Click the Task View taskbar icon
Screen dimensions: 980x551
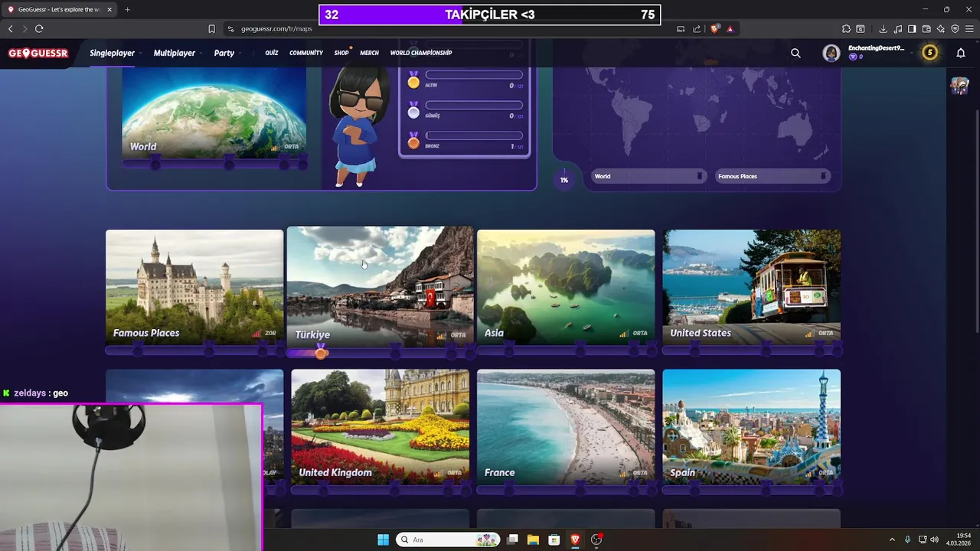512,540
